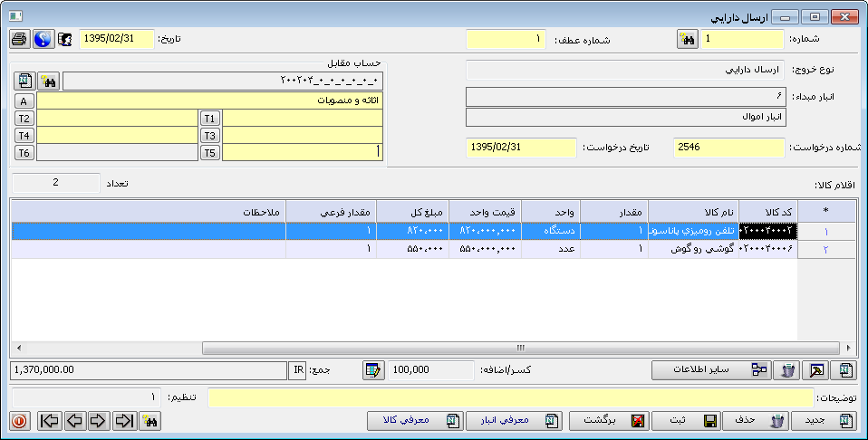868x440 pixels.
Task: Click scrollbar left arrow in grid
Action: click(x=19, y=349)
